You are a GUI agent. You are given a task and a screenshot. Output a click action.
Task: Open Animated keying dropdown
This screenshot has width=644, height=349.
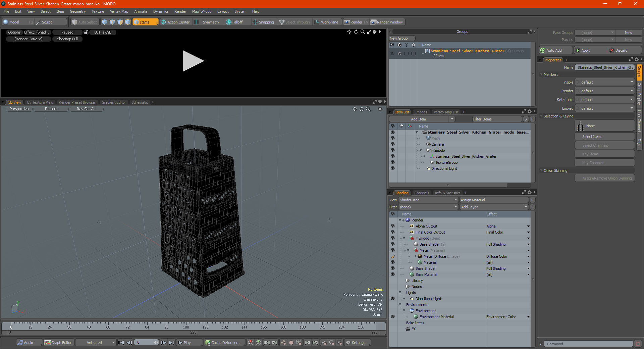(x=96, y=343)
